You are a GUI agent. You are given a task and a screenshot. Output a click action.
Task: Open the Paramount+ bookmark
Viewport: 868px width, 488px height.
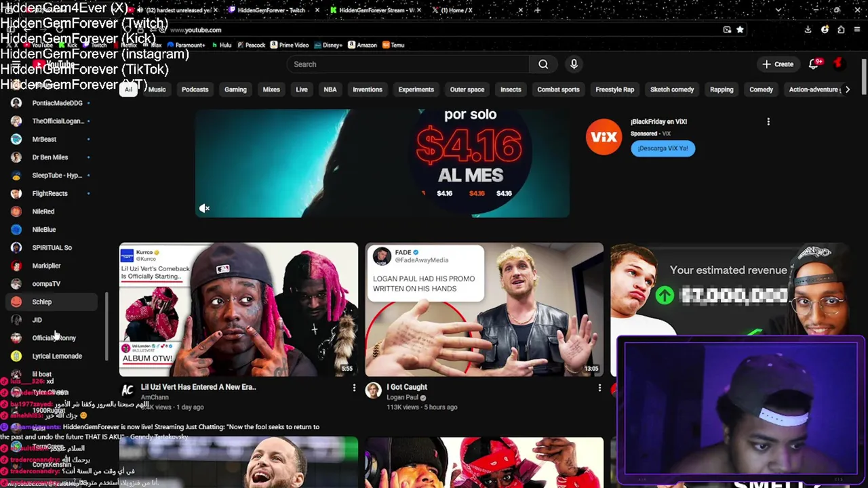click(186, 45)
